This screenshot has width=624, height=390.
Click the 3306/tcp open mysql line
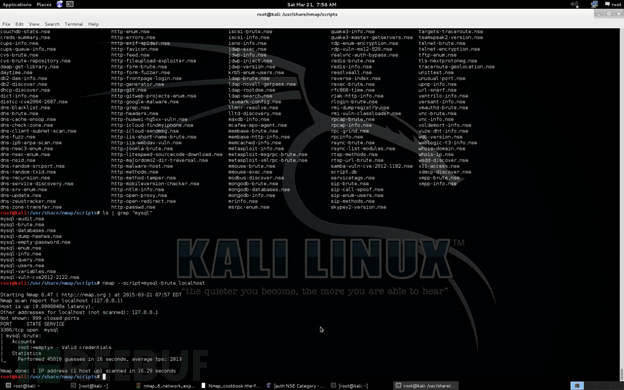[x=29, y=330]
